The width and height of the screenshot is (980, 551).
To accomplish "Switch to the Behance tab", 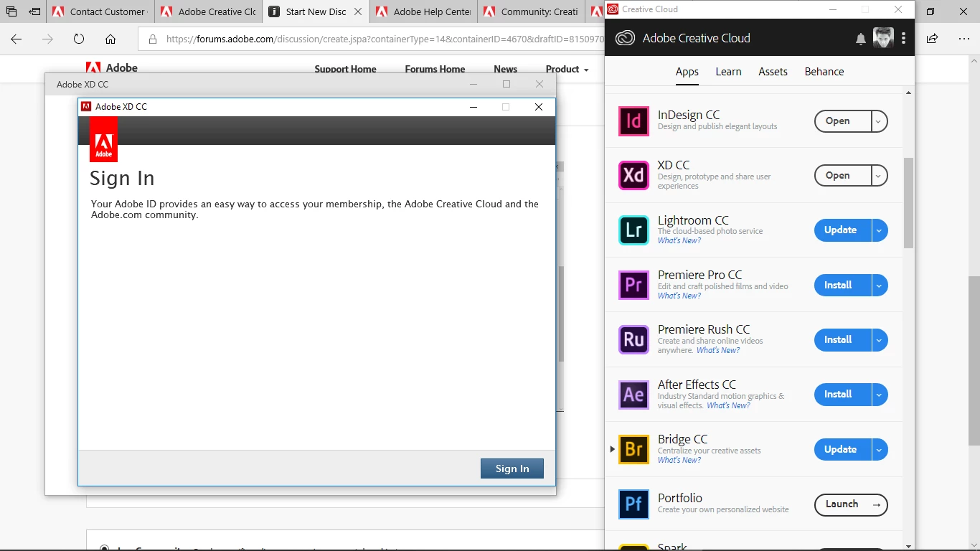I will click(824, 72).
